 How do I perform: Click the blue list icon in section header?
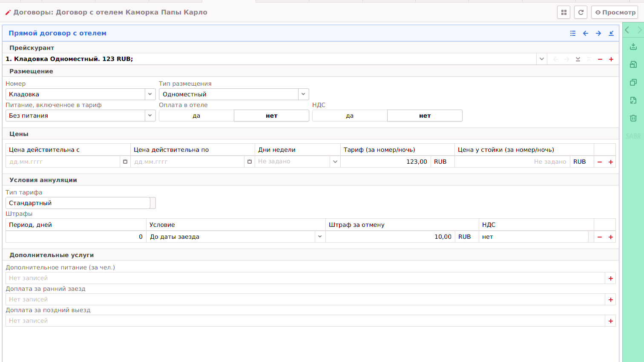coord(573,33)
